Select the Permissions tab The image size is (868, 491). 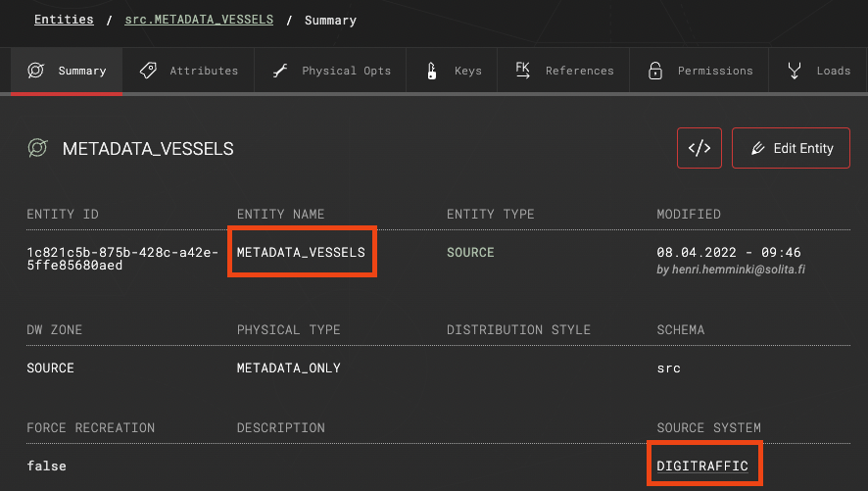click(x=699, y=71)
